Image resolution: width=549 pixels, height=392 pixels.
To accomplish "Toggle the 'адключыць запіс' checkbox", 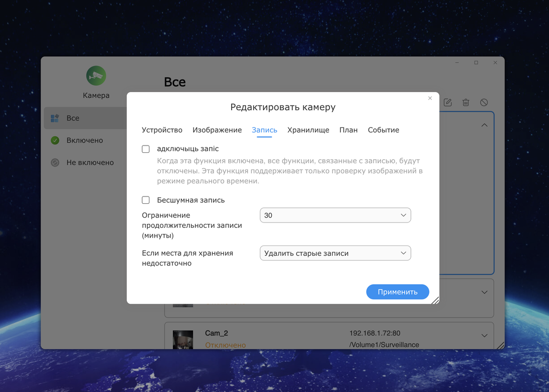I will (145, 149).
